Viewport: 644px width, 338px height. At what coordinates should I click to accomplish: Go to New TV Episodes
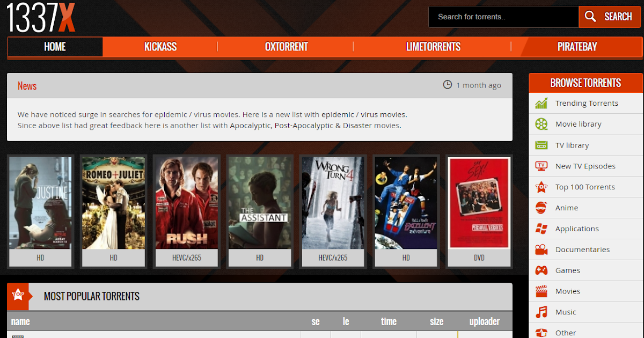click(586, 166)
